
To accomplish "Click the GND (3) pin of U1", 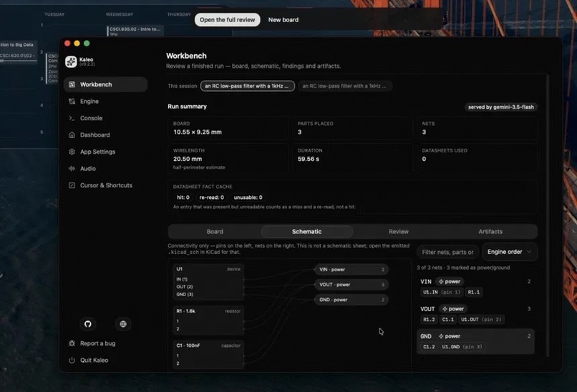I will click(185, 294).
